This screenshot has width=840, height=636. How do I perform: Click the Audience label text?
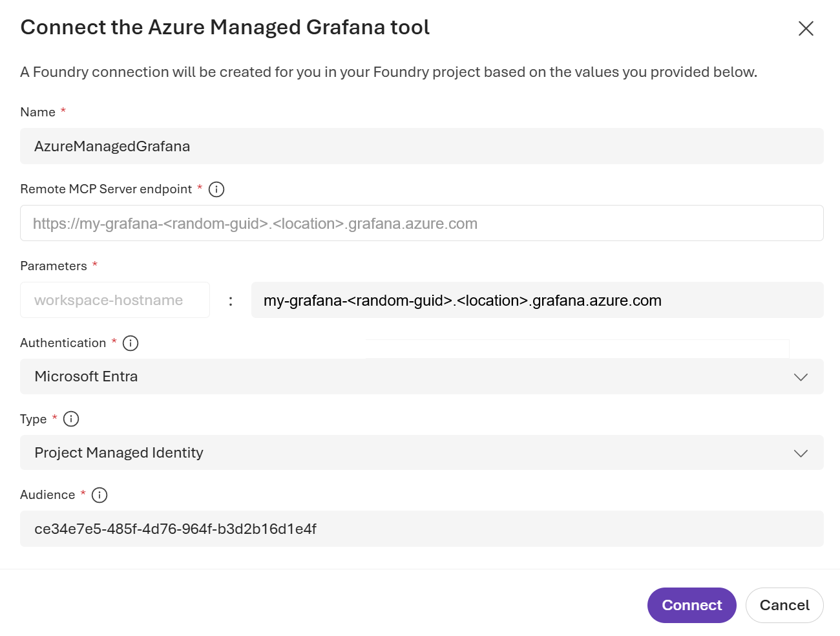tap(48, 494)
